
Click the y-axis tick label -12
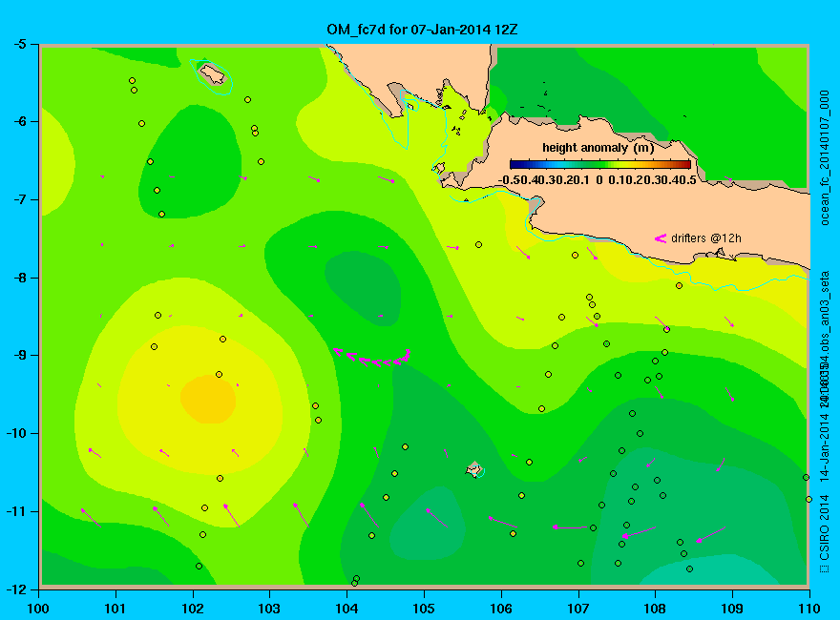pos(15,589)
